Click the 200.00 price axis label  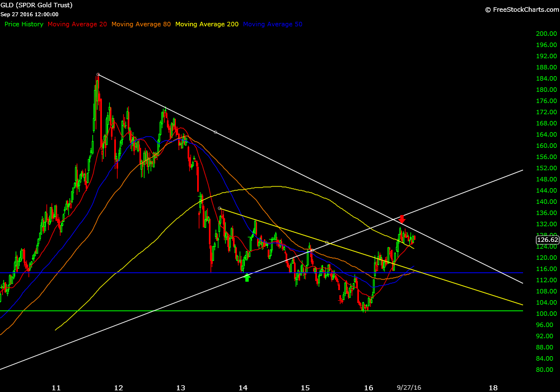(x=545, y=34)
